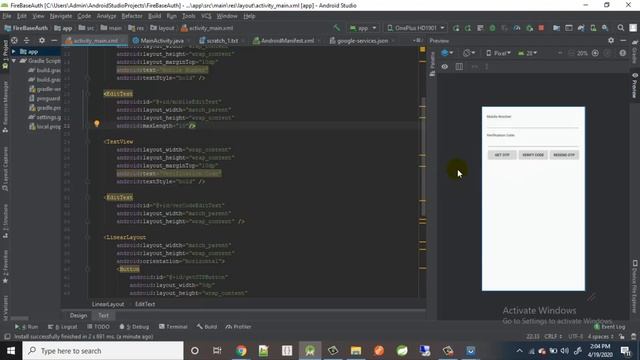This screenshot has width=640, height=360.
Task: Open Project panel settings gear
Action: 42,40
